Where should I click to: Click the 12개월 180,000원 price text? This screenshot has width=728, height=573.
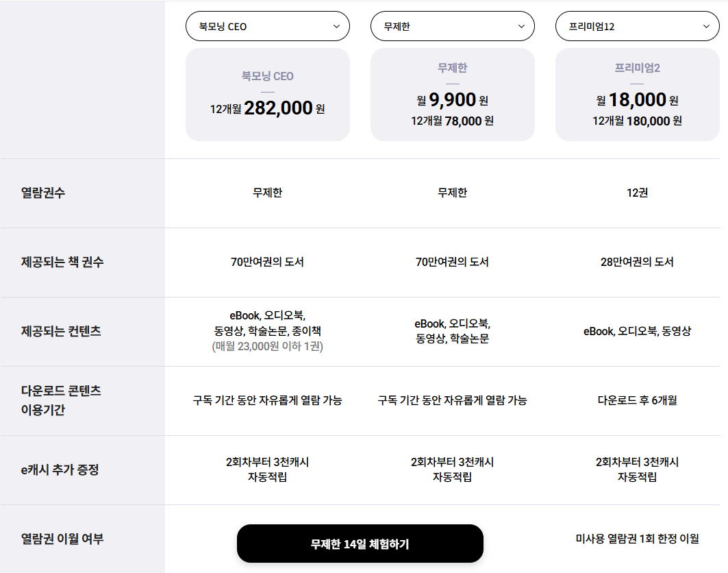pyautogui.click(x=637, y=121)
